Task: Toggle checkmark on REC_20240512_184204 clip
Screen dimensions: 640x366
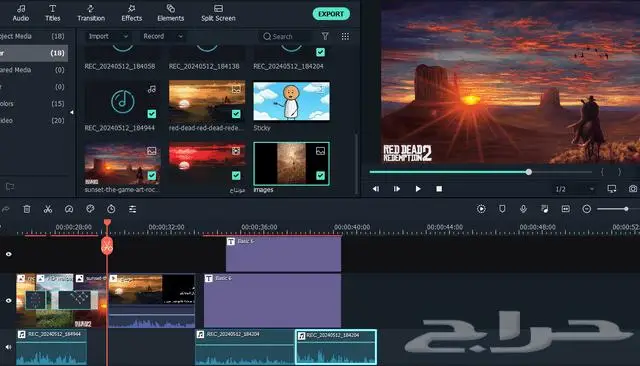Action: coord(320,52)
